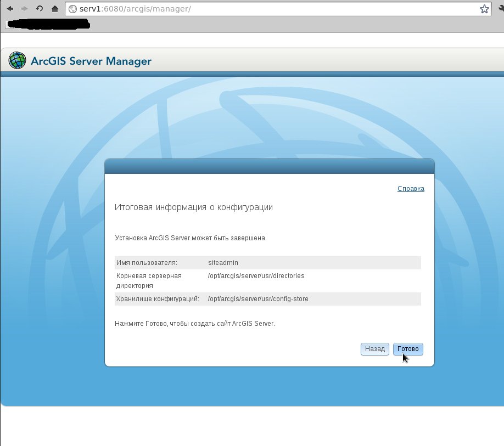Screen dimensions: 504x446
Task: Click the Назад button
Action: click(x=375, y=349)
